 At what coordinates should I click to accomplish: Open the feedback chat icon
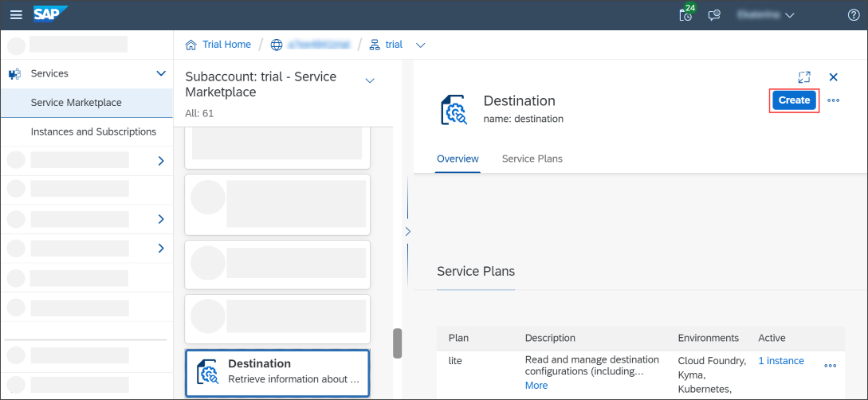[714, 15]
